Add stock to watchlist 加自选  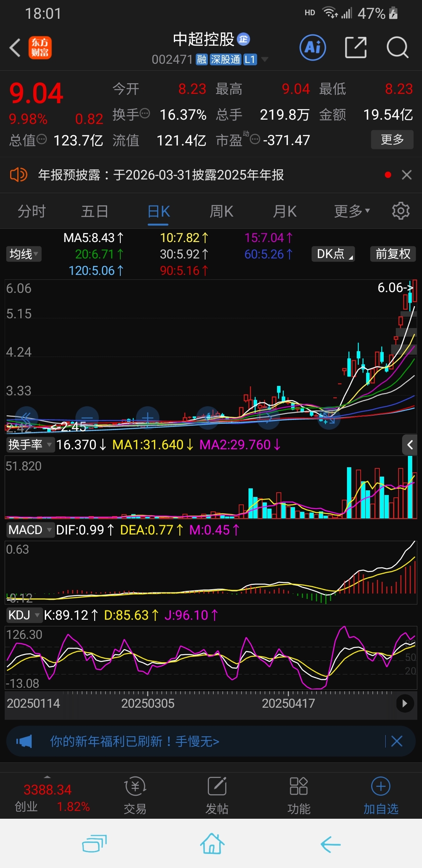[381, 796]
